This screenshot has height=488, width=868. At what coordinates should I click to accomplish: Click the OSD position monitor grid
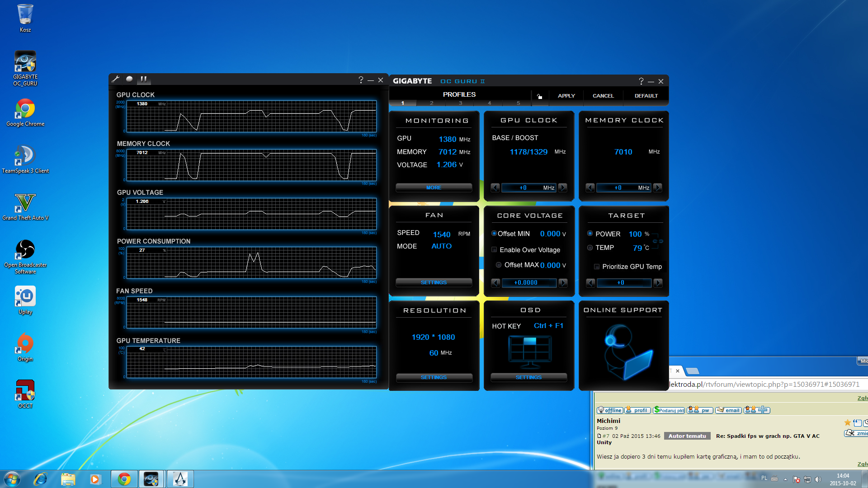(x=530, y=351)
